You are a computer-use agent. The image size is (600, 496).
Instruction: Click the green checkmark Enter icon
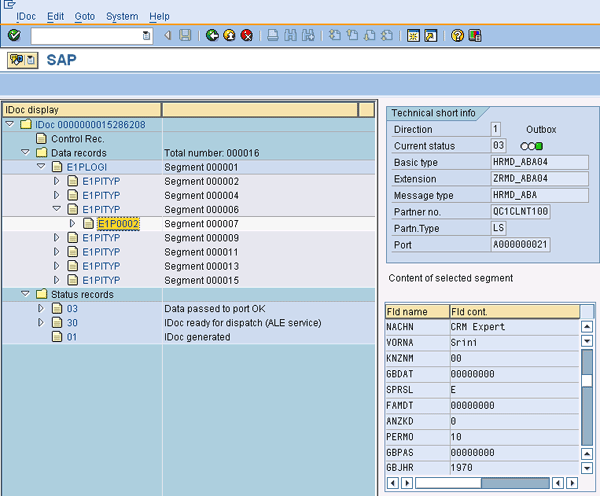coord(14,35)
